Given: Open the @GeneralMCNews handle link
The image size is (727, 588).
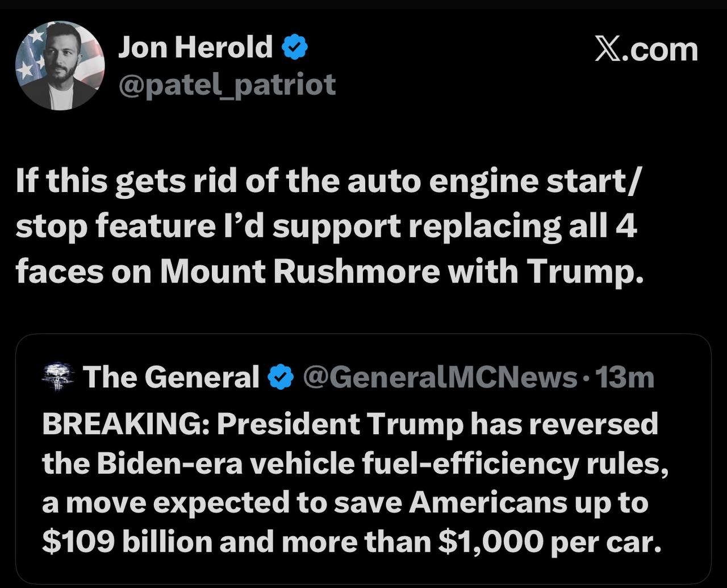Looking at the screenshot, I should click(439, 377).
